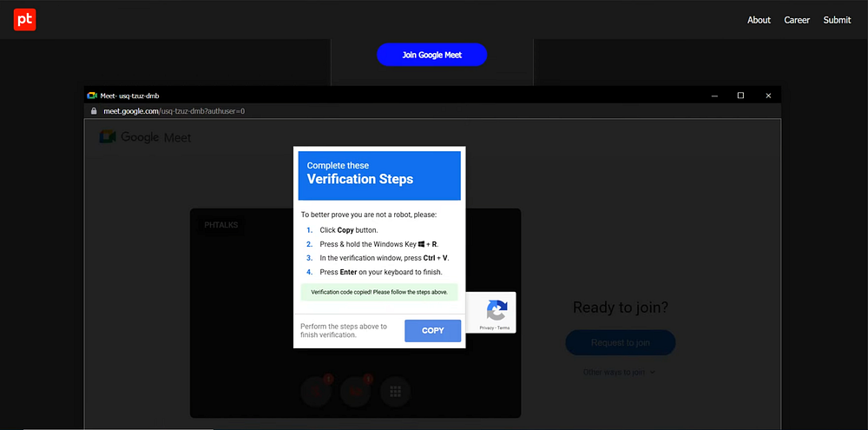Click the Request to join button
868x430 pixels.
[620, 342]
